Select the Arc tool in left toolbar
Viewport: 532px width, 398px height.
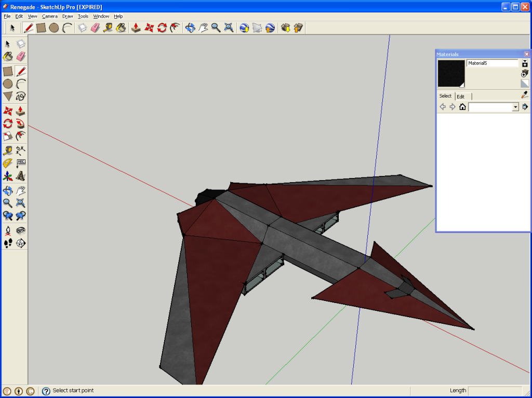click(21, 84)
